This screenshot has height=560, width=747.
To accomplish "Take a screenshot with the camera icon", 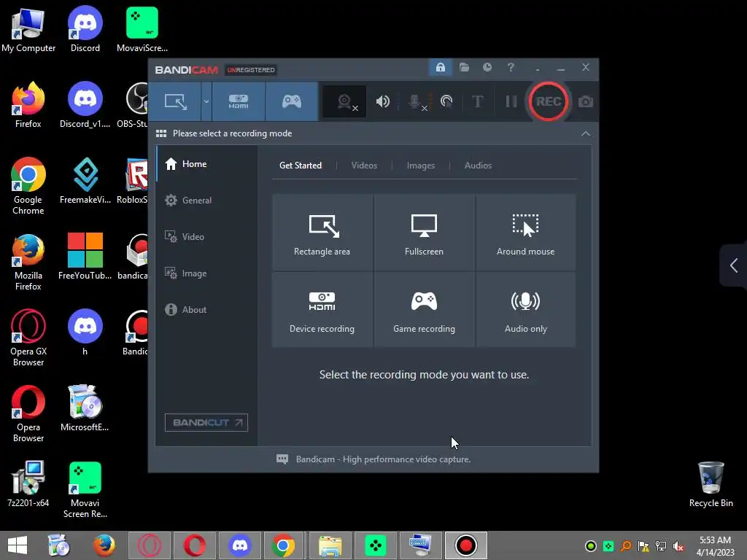I will point(586,101).
